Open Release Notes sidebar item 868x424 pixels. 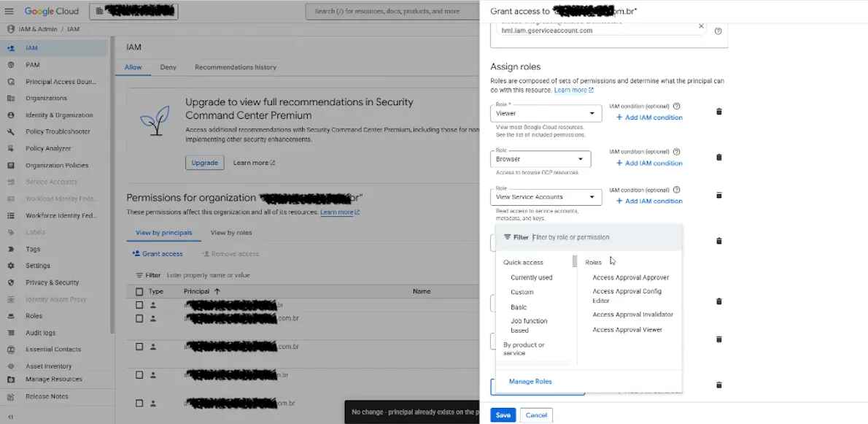pos(47,396)
